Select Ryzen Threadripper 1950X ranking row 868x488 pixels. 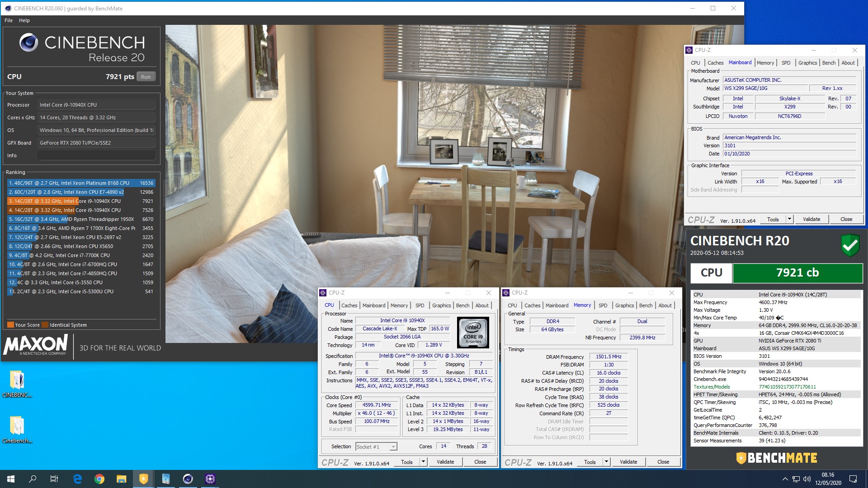coord(81,219)
